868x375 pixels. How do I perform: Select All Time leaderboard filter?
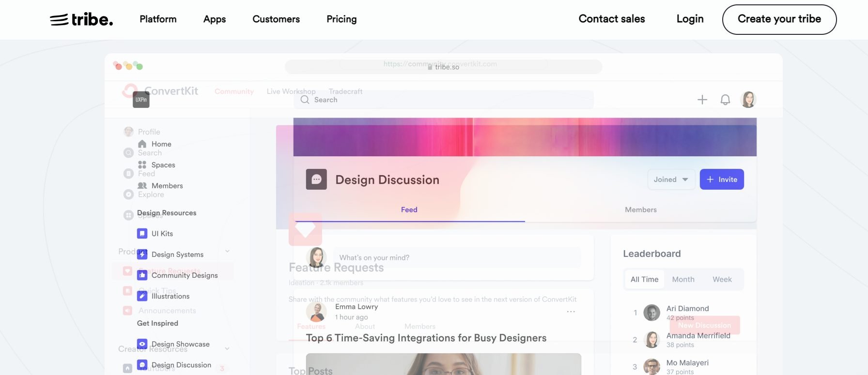(x=645, y=280)
